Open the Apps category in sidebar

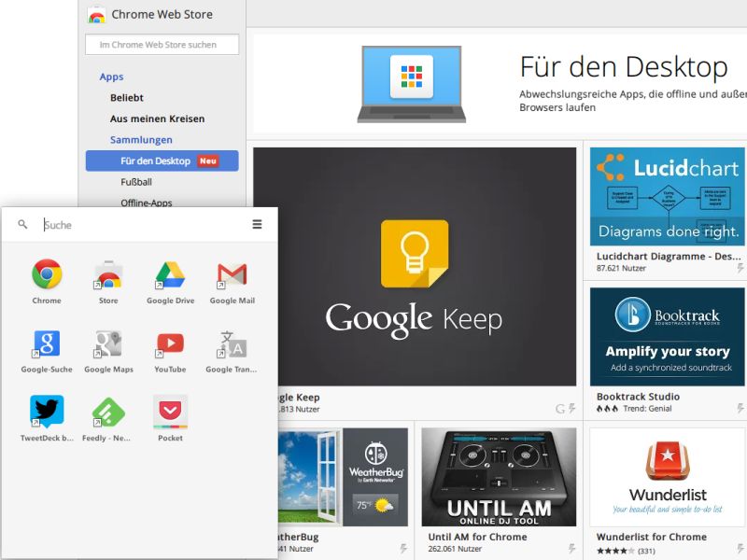111,77
